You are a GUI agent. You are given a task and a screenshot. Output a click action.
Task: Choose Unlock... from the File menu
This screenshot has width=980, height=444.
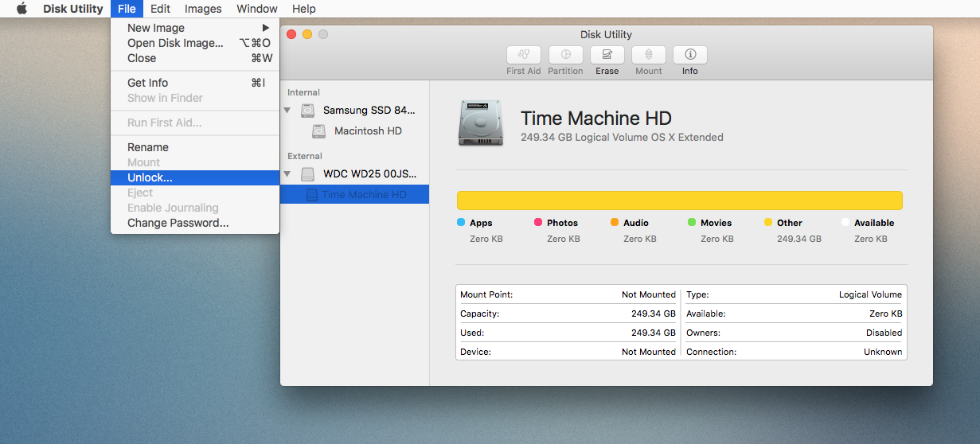[195, 177]
